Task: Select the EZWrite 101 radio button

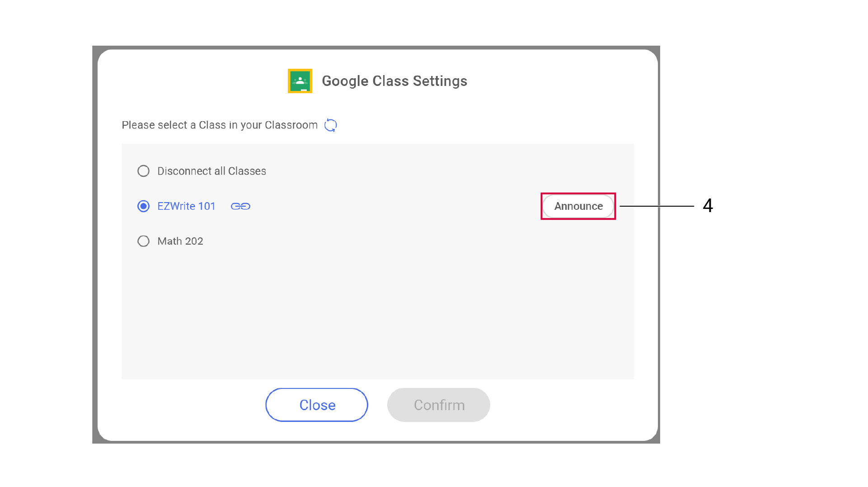Action: point(143,206)
